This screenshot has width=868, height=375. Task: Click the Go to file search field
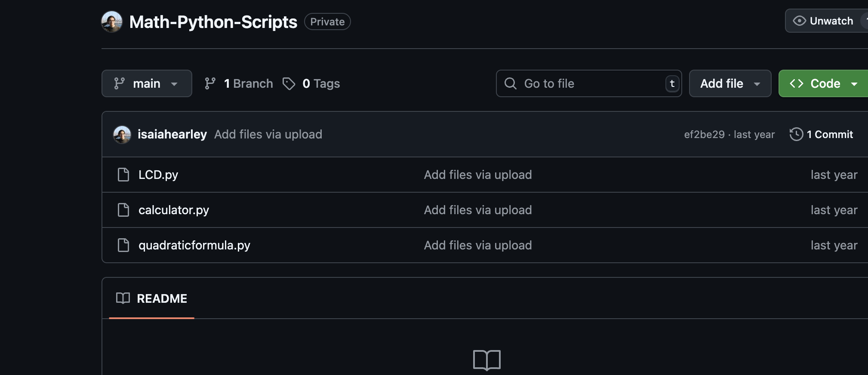588,83
